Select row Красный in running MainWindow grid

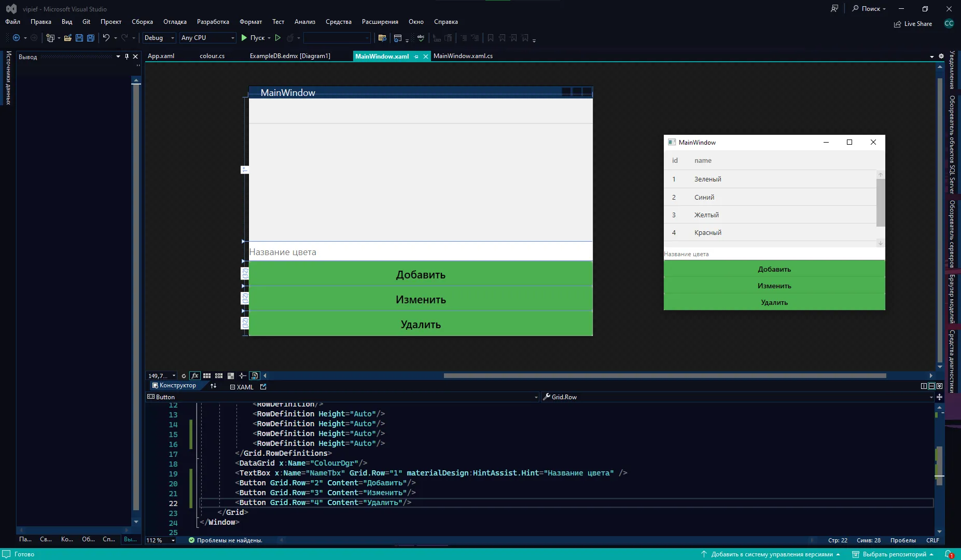[x=770, y=232]
